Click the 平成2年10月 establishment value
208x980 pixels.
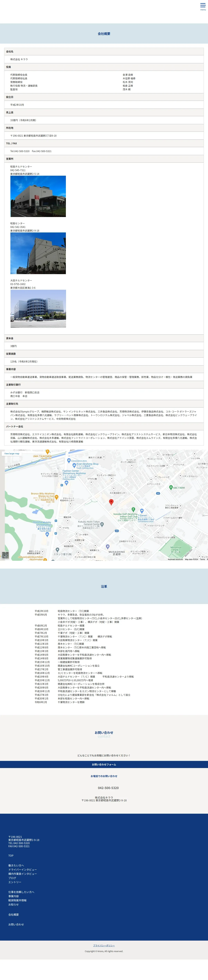pos(17,105)
